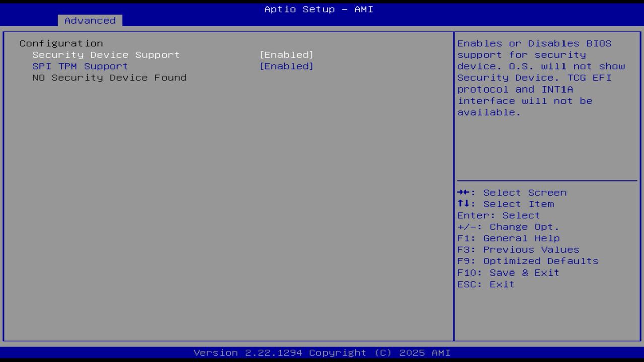Viewport: 644px width, 362px height.
Task: Activate F10 Save and Exit
Action: [509, 272]
